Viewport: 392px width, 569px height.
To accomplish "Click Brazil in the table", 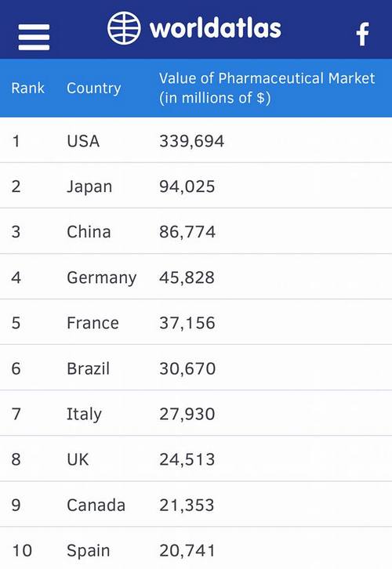I will (x=88, y=368).
